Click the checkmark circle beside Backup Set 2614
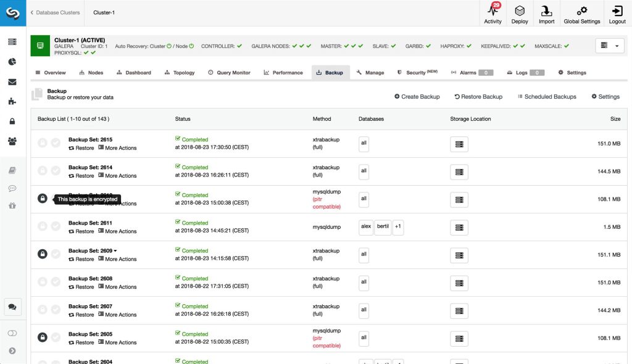 click(x=56, y=170)
